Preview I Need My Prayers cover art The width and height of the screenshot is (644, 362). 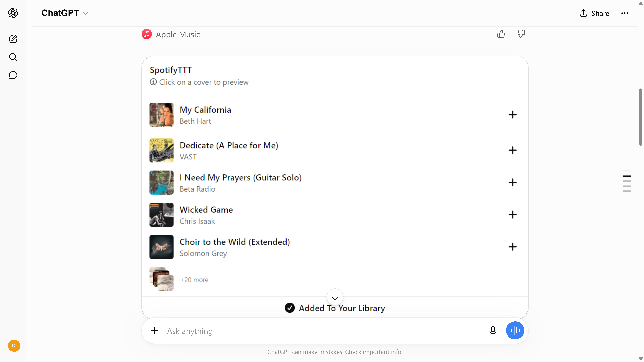(162, 183)
